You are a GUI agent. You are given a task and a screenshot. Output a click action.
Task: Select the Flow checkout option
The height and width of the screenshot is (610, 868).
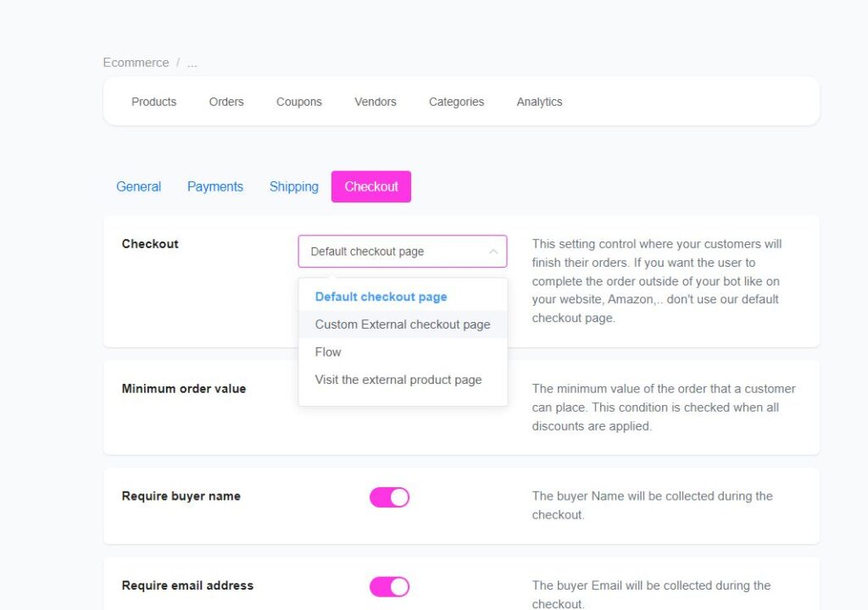(x=403, y=352)
